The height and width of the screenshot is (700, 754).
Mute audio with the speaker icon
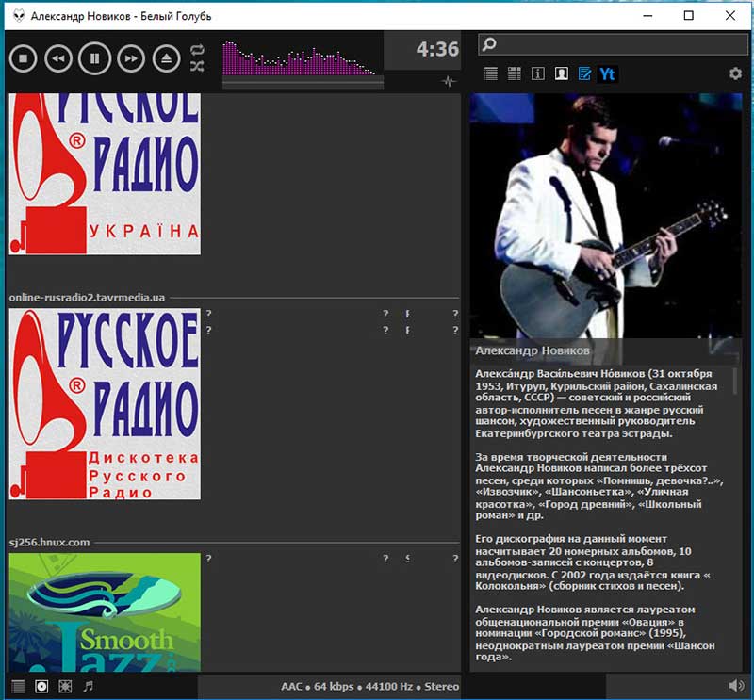736,686
